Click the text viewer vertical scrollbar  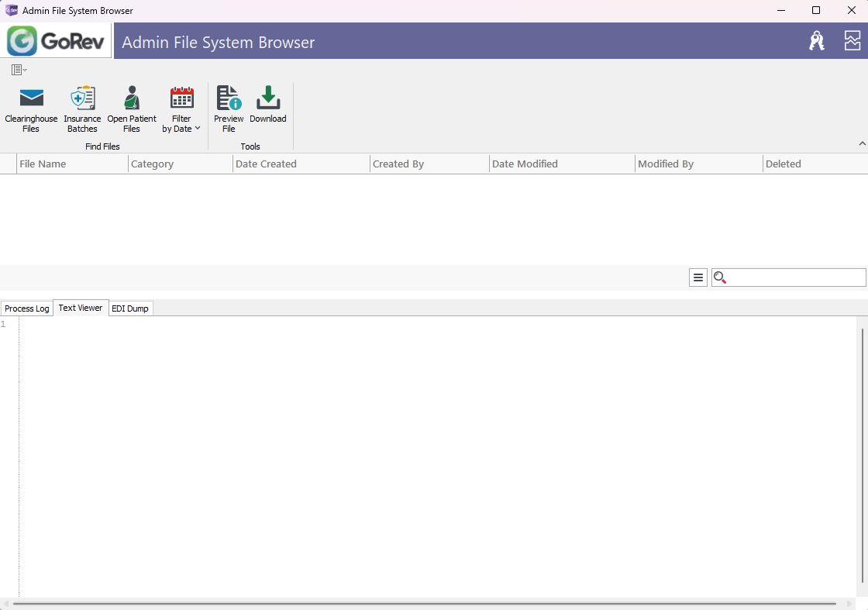[863, 456]
